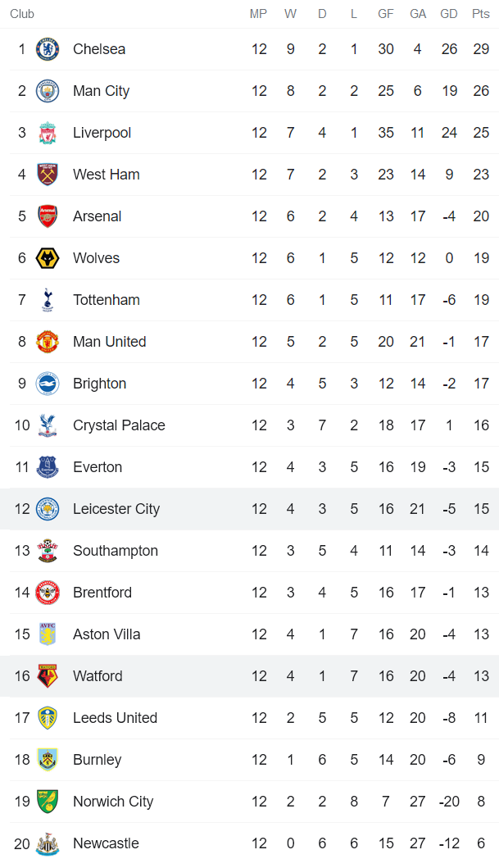Click the Arsenal cannon crest icon

pos(48,216)
